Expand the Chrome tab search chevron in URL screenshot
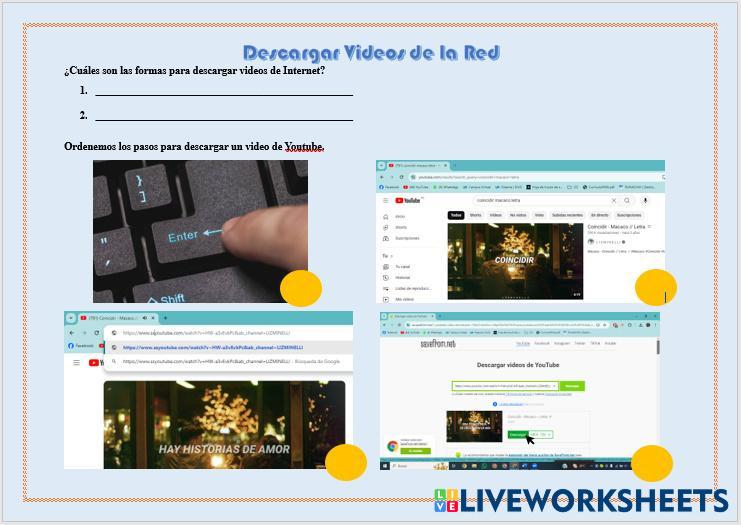 [71, 318]
